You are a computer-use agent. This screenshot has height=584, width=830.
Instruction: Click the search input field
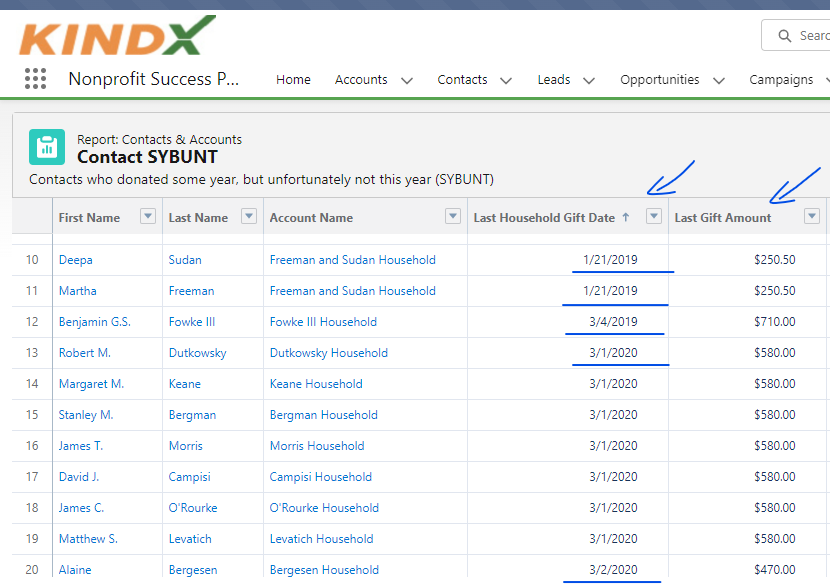[x=812, y=36]
